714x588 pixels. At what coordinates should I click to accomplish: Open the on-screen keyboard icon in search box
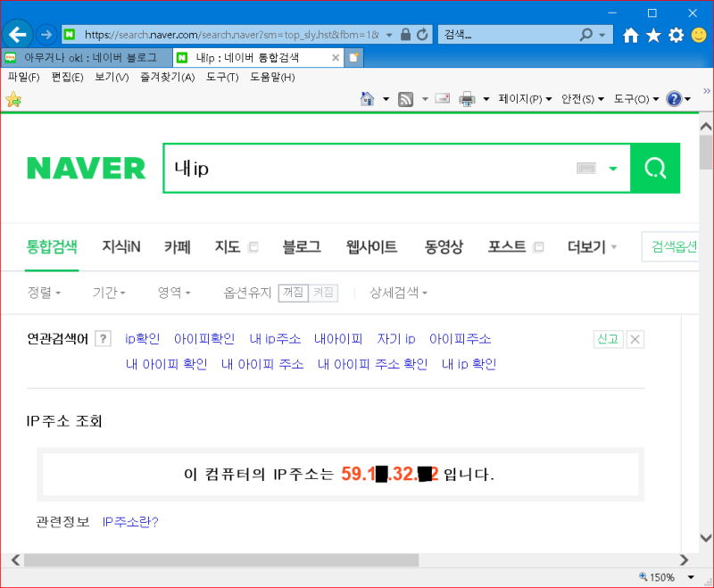coord(586,169)
